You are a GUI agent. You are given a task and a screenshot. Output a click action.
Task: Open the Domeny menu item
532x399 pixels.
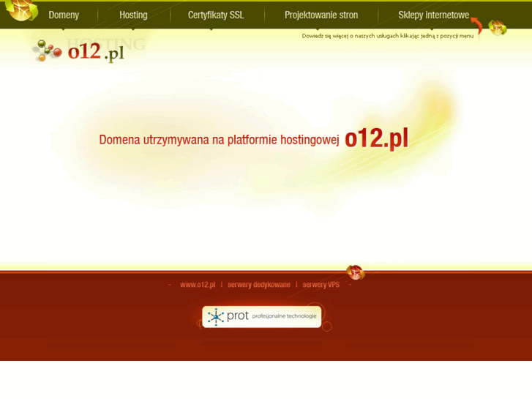(64, 15)
